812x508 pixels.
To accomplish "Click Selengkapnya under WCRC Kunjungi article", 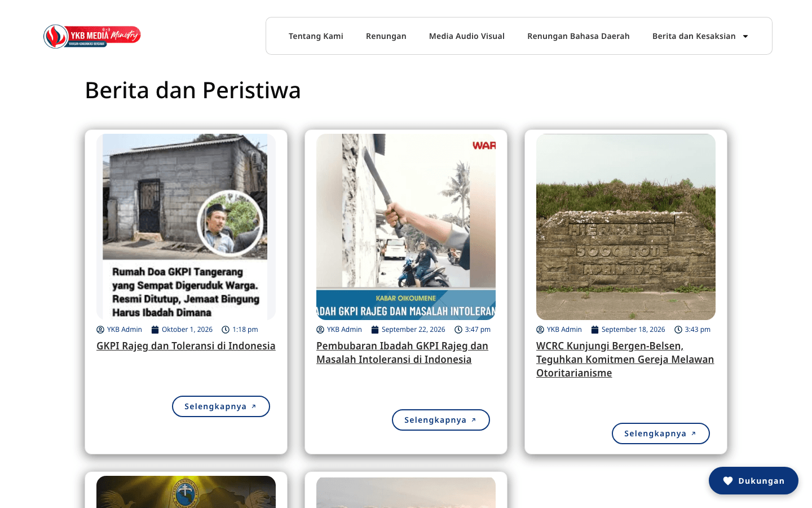I will (x=661, y=433).
